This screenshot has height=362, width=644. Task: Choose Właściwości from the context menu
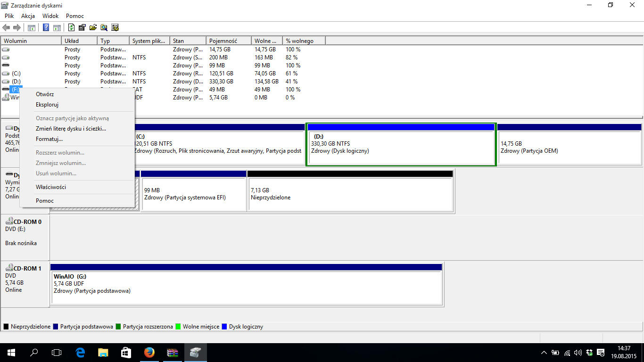tap(77, 187)
